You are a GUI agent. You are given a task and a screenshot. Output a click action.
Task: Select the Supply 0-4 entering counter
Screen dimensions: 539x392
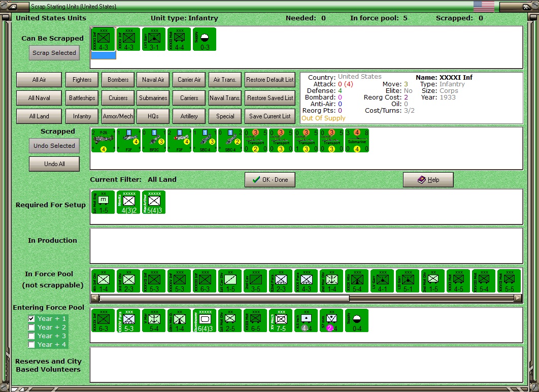coord(357,320)
